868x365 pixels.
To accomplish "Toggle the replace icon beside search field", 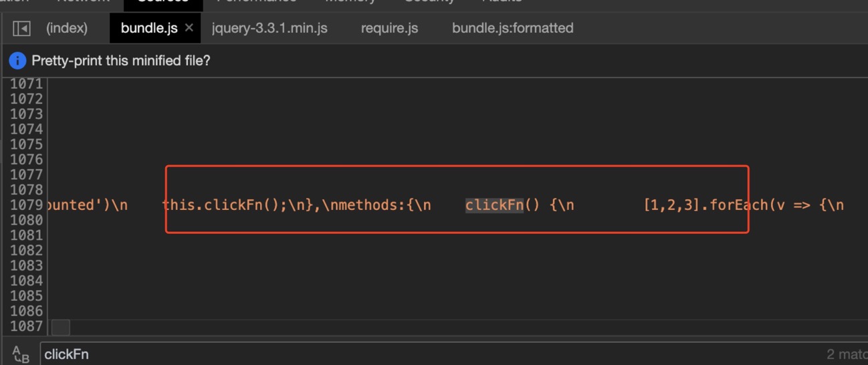I will [21, 354].
